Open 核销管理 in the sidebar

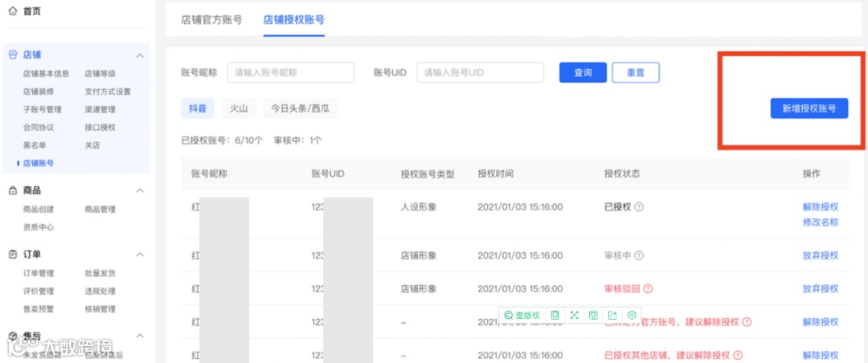point(100,308)
